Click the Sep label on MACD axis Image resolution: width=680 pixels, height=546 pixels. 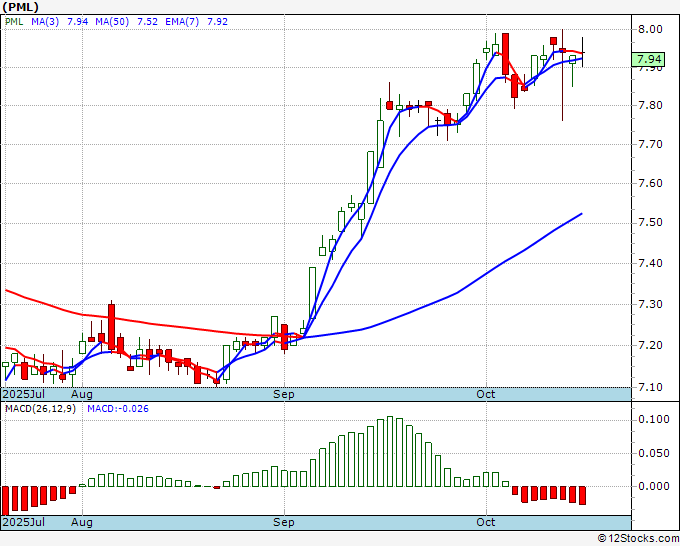(x=284, y=522)
